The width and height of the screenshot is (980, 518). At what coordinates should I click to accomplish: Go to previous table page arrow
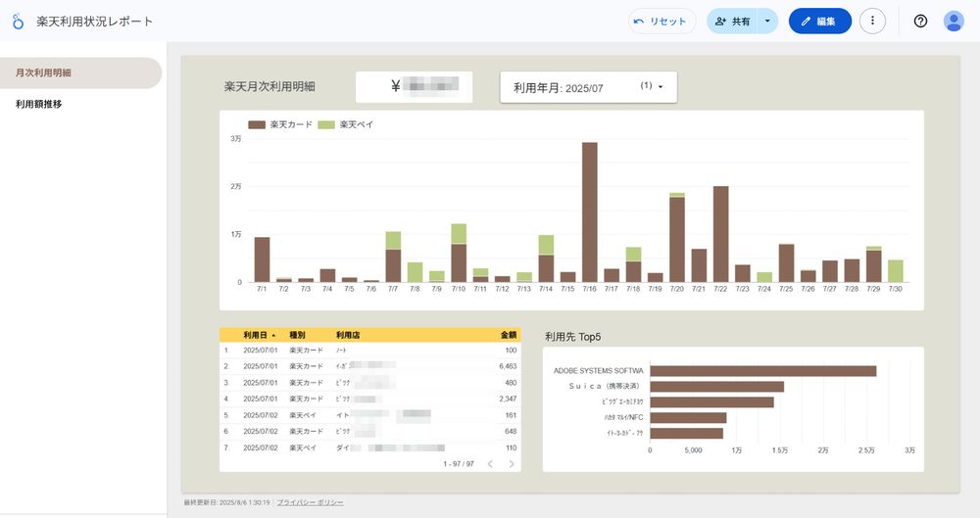(x=490, y=464)
